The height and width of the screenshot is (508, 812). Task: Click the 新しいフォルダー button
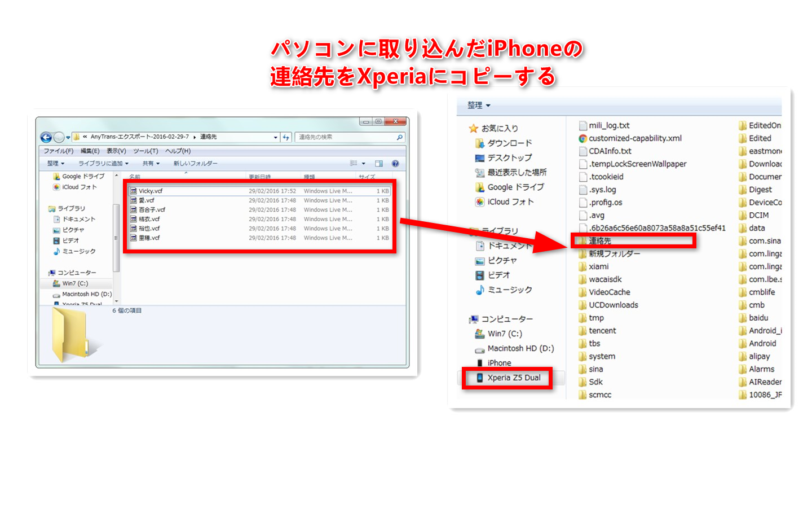point(195,164)
